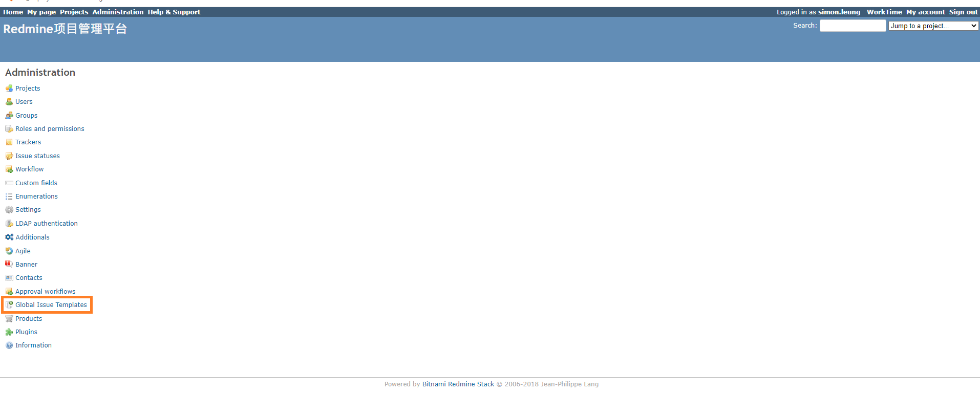The width and height of the screenshot is (980, 393).
Task: Open Global Issue Templates link
Action: [x=51, y=305]
